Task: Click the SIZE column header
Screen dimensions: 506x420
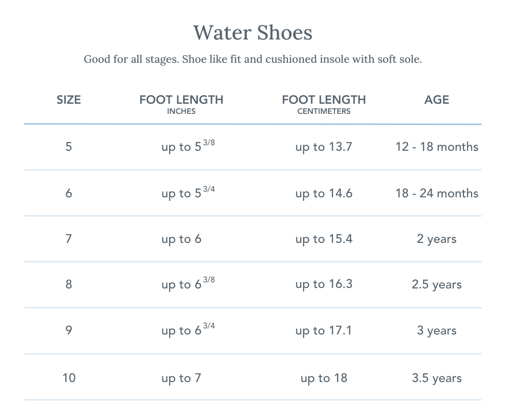Action: click(x=69, y=100)
